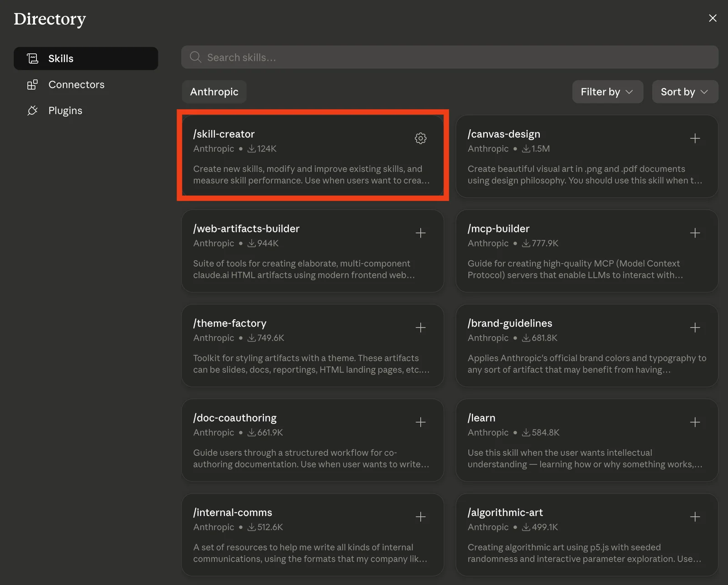Image resolution: width=728 pixels, height=585 pixels.
Task: Open settings gear for skill-creator
Action: pyautogui.click(x=420, y=138)
